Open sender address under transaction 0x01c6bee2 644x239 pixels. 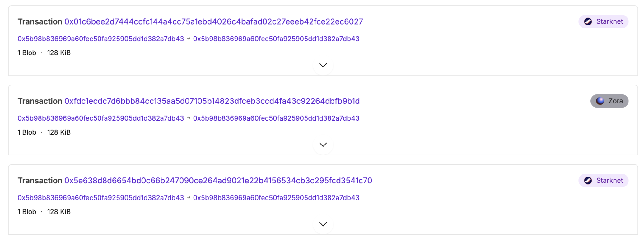click(100, 39)
